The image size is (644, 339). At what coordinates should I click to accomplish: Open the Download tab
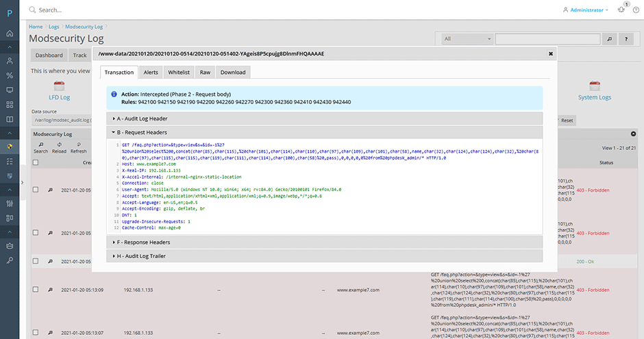pos(233,72)
